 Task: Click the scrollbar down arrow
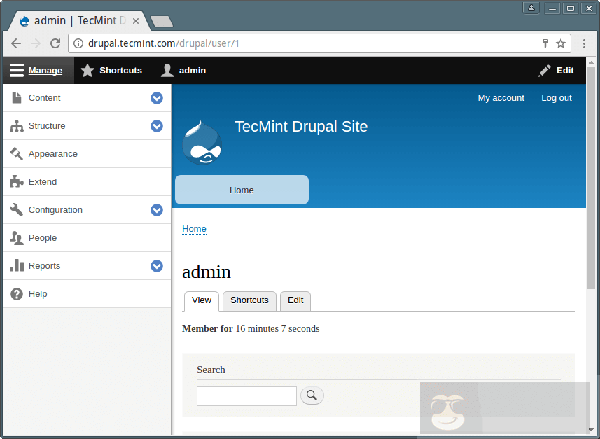click(591, 429)
